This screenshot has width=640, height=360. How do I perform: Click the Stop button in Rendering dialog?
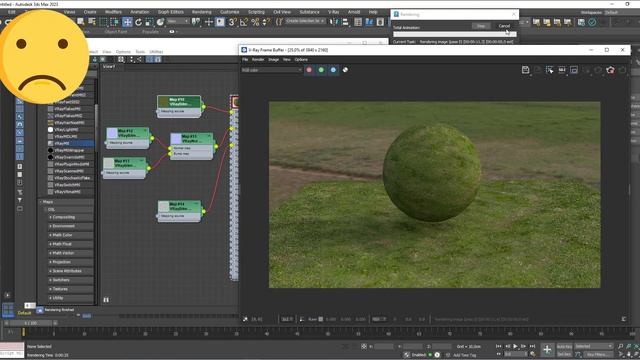pos(481,26)
